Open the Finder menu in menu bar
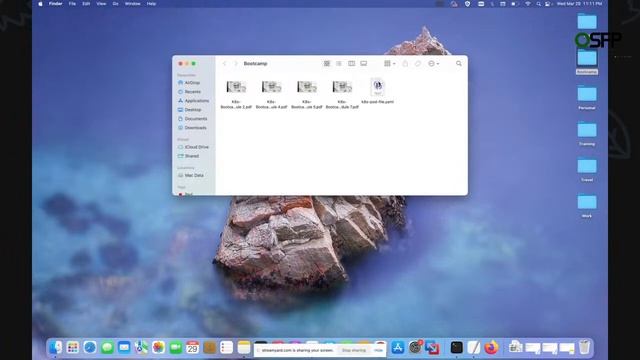 click(56, 4)
